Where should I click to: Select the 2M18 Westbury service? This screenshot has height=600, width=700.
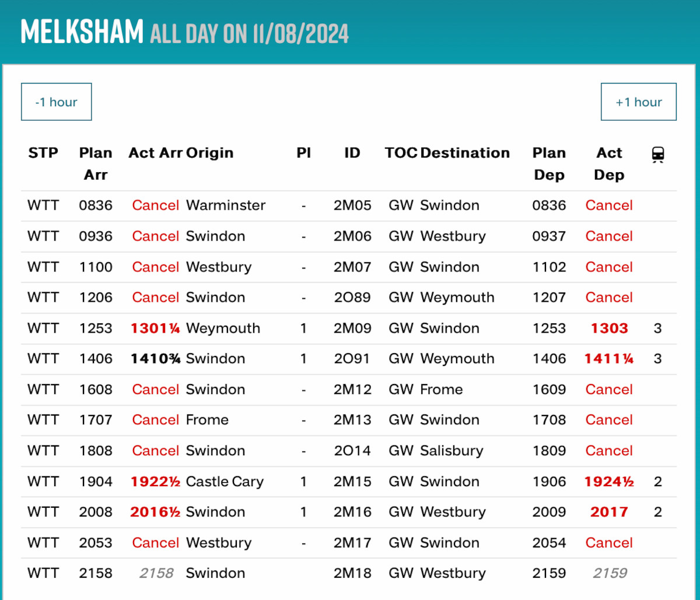click(352, 574)
